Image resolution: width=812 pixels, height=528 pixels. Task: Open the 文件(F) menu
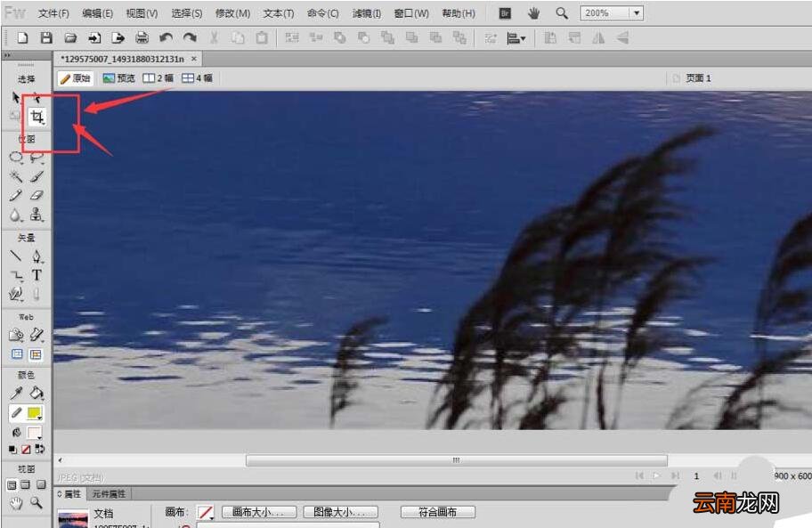tap(53, 13)
